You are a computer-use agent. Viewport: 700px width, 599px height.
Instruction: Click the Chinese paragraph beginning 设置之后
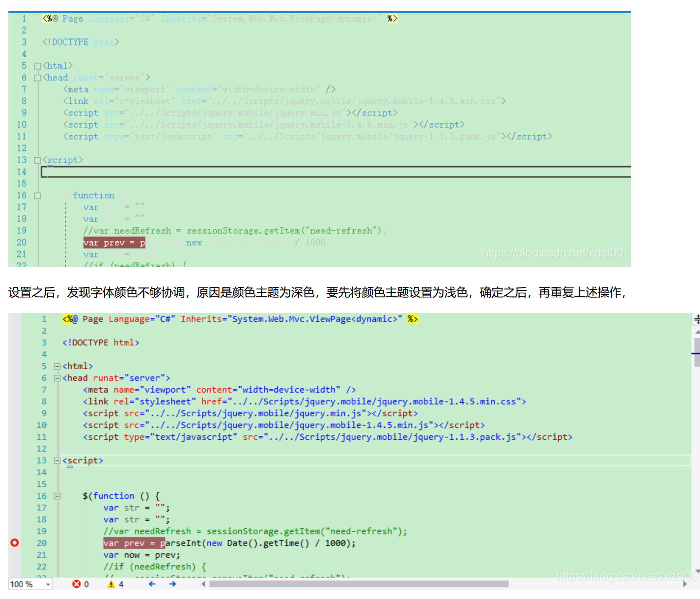(318, 292)
